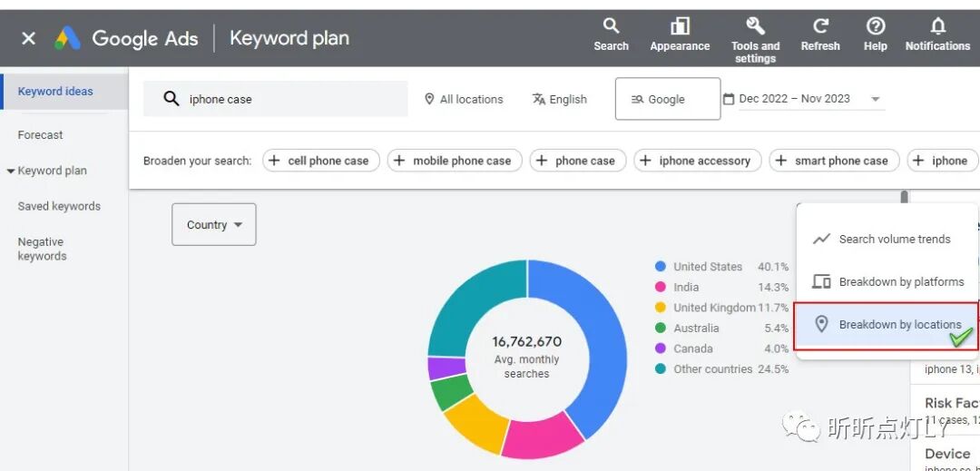Open the Country dropdown

[x=214, y=224]
